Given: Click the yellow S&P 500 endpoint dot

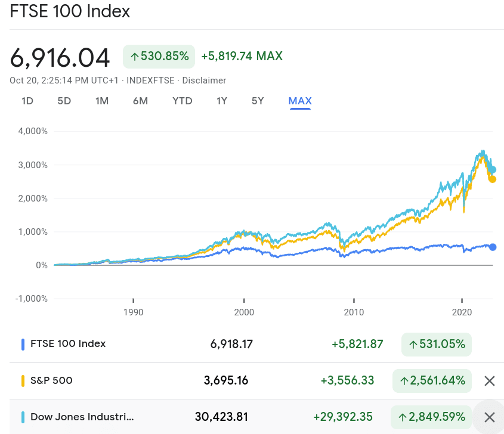Looking at the screenshot, I should coord(492,179).
